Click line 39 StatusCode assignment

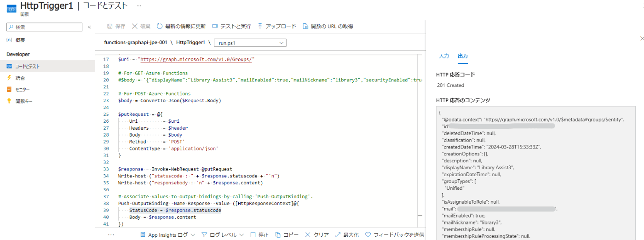click(x=175, y=210)
